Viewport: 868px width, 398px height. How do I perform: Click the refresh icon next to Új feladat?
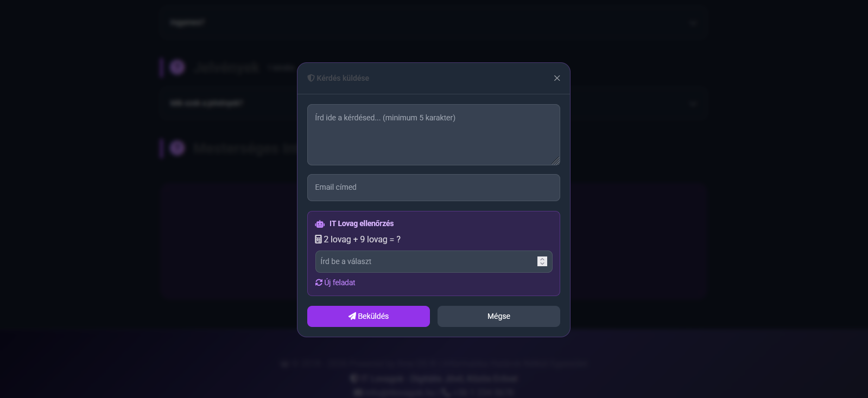[319, 283]
